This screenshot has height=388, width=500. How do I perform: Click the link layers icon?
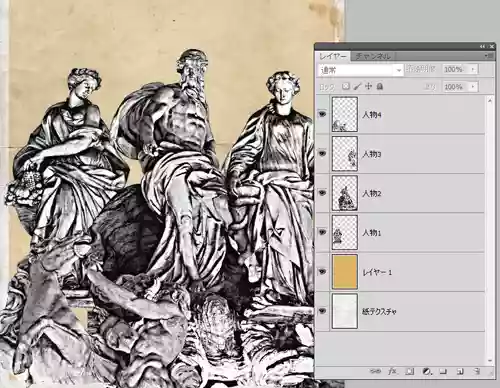375,371
